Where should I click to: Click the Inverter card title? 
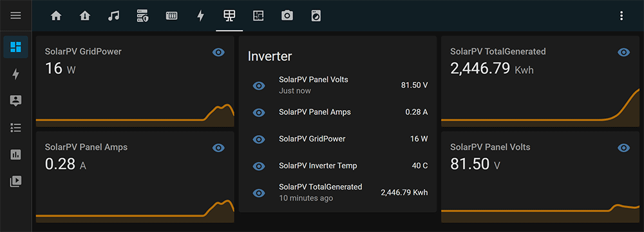pos(270,57)
